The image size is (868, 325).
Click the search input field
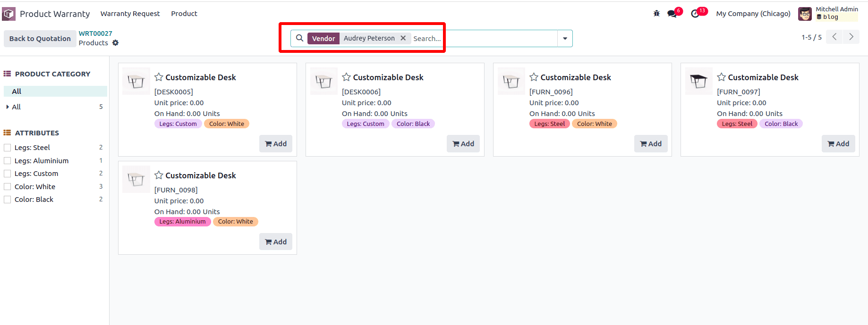(484, 39)
